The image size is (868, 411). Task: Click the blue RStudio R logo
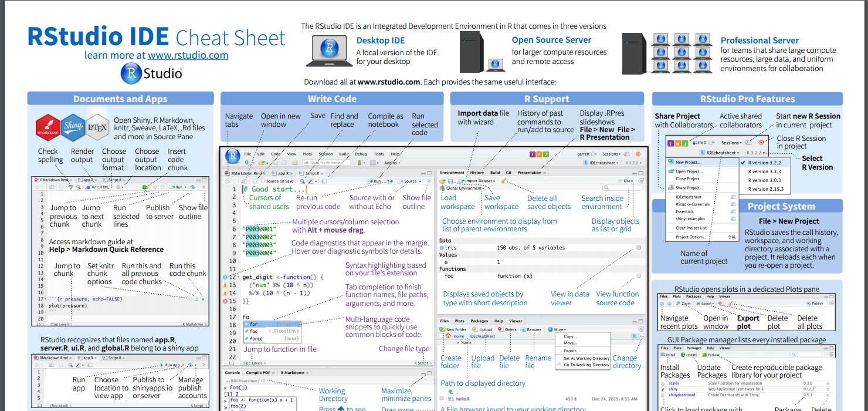[x=233, y=156]
